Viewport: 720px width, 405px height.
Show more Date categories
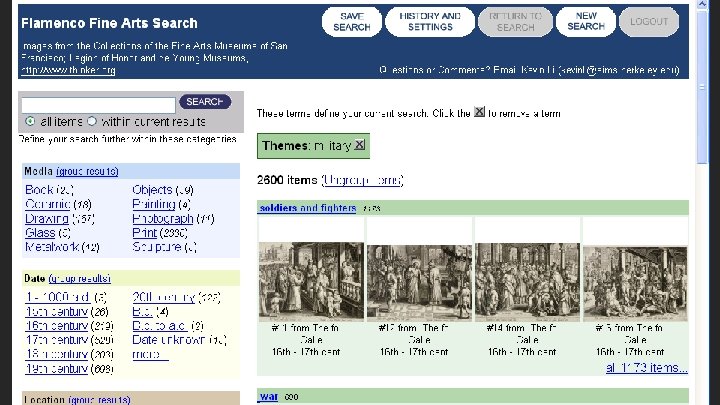pyautogui.click(x=150, y=354)
